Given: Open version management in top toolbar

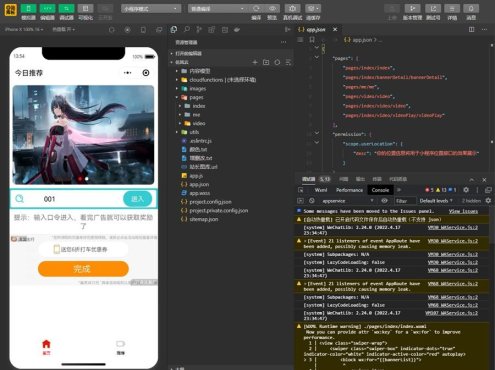Looking at the screenshot, I should [412, 8].
